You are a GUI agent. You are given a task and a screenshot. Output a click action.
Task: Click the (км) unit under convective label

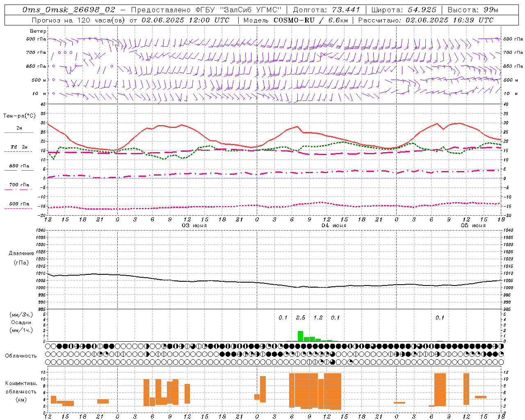pos(22,399)
